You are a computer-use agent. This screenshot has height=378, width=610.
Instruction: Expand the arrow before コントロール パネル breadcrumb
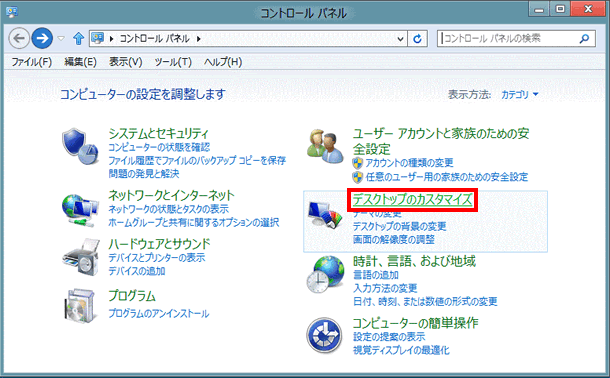pyautogui.click(x=111, y=39)
